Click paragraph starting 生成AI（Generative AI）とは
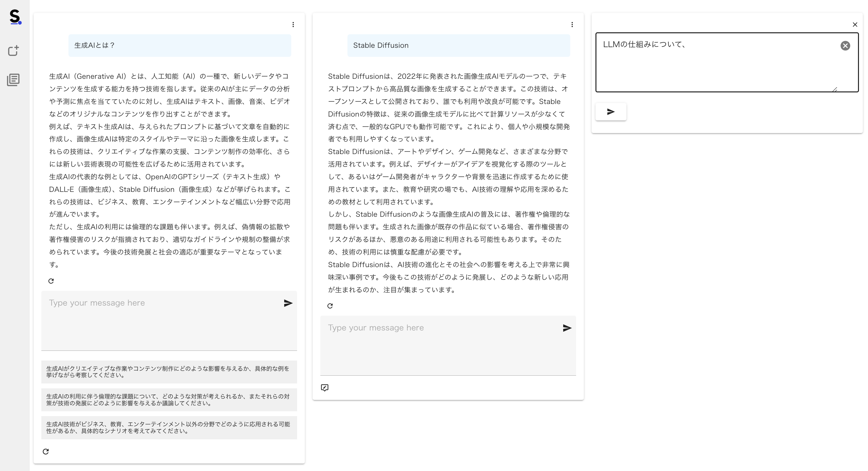 click(170, 95)
